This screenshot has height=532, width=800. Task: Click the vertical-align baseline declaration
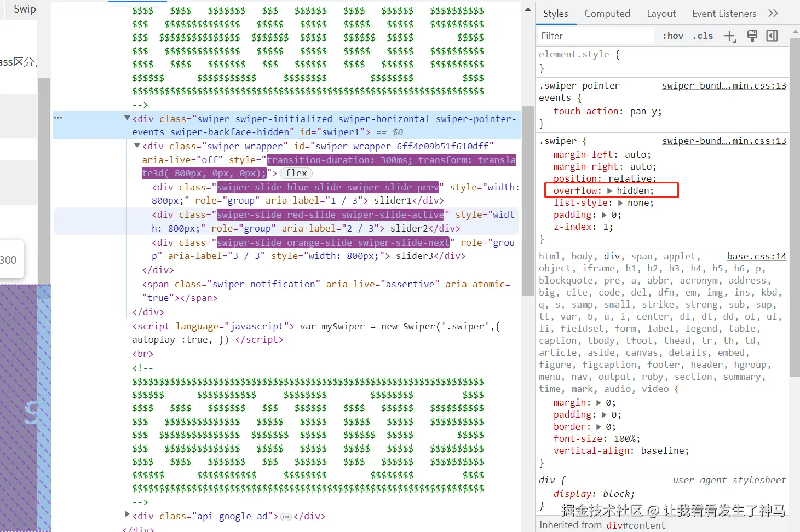(x=621, y=451)
